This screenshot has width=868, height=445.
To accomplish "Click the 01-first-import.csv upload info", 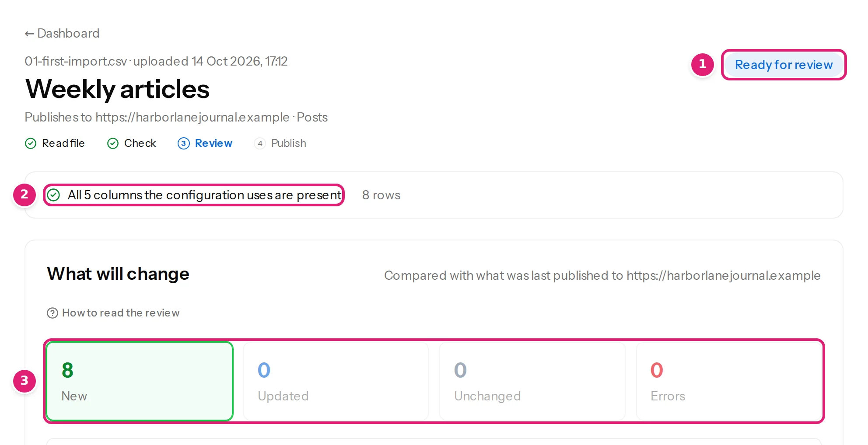I will click(x=156, y=61).
